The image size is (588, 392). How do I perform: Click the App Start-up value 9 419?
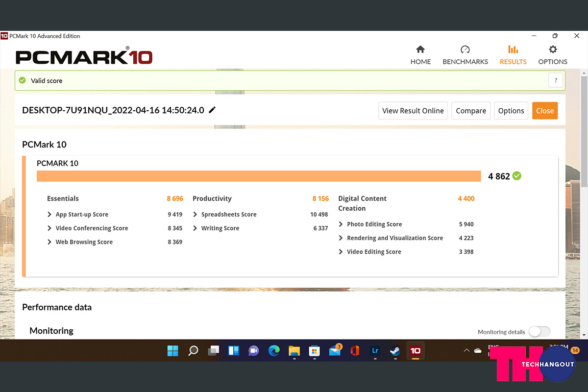click(x=175, y=215)
